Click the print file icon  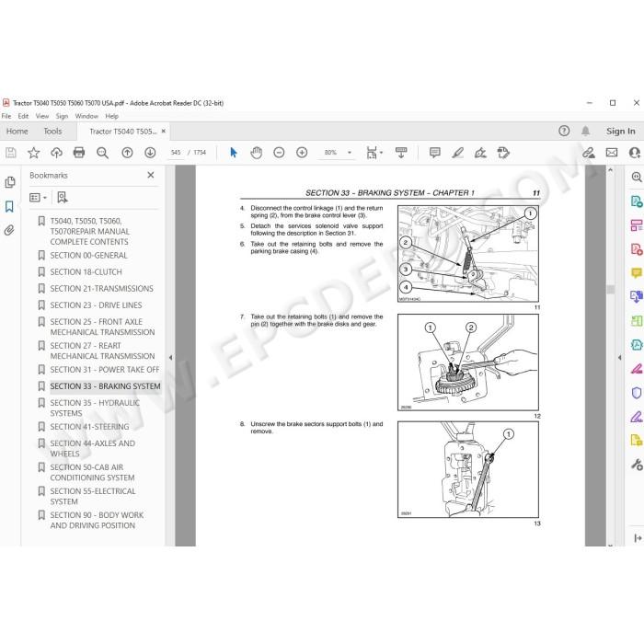click(78, 153)
